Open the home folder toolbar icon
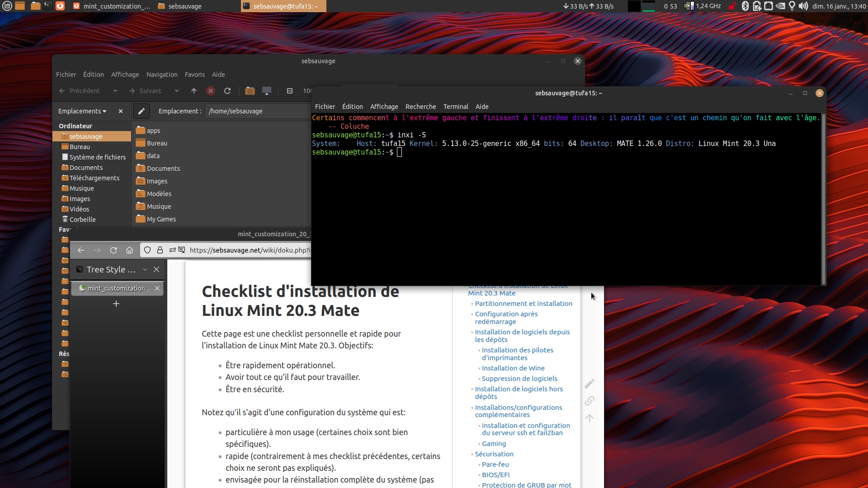This screenshot has height=488, width=868. click(250, 91)
